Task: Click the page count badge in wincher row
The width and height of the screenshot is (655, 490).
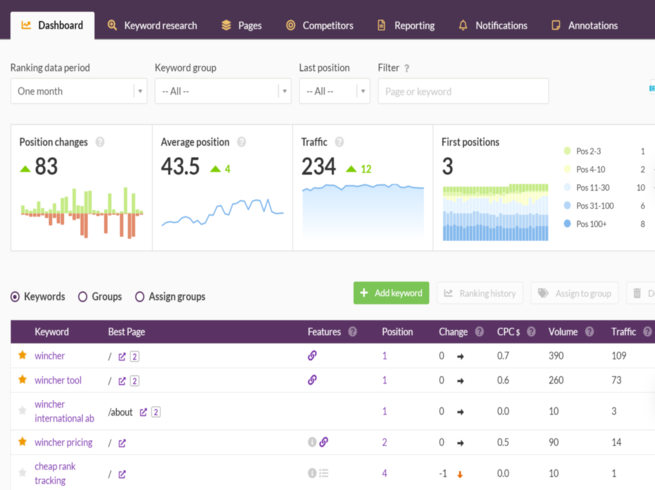Action: [x=135, y=356]
